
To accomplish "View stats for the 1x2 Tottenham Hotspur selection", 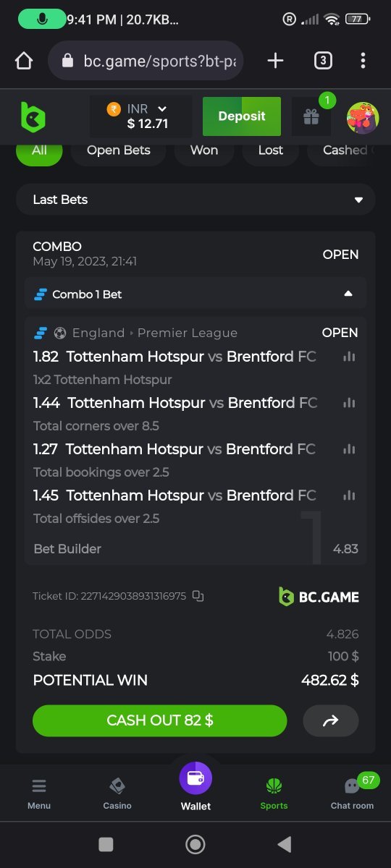I will coord(349,357).
